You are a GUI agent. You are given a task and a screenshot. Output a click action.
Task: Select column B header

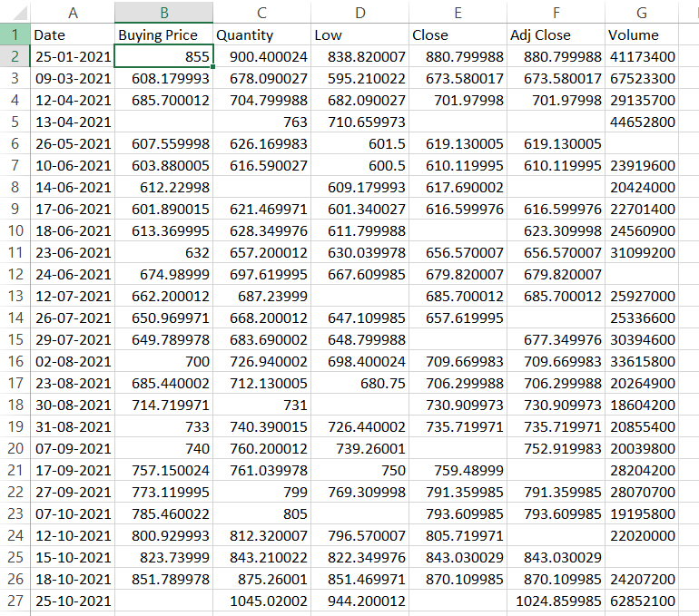click(163, 13)
